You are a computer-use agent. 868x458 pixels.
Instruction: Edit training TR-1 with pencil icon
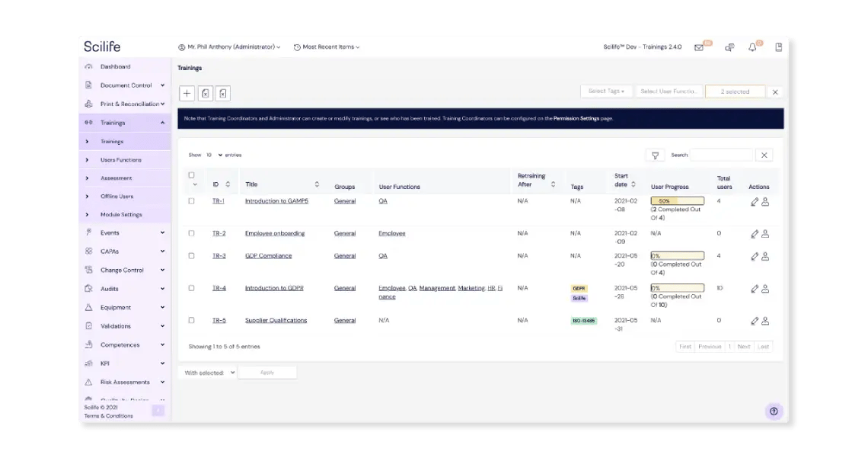tap(754, 202)
